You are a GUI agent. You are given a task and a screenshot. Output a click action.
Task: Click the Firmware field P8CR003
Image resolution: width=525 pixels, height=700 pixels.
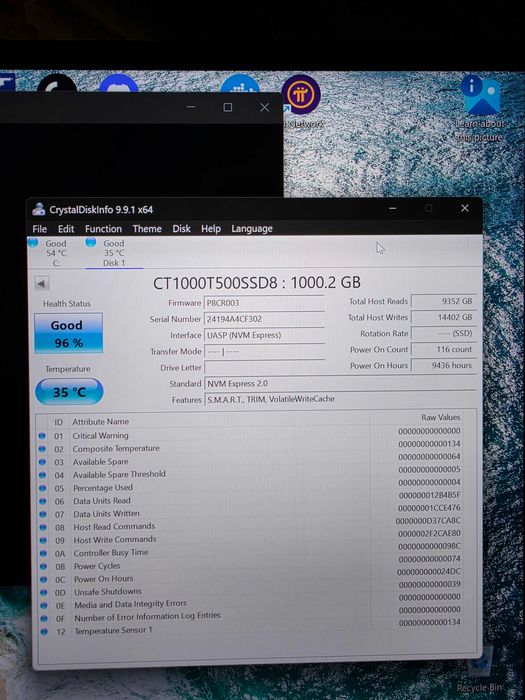[x=264, y=303]
